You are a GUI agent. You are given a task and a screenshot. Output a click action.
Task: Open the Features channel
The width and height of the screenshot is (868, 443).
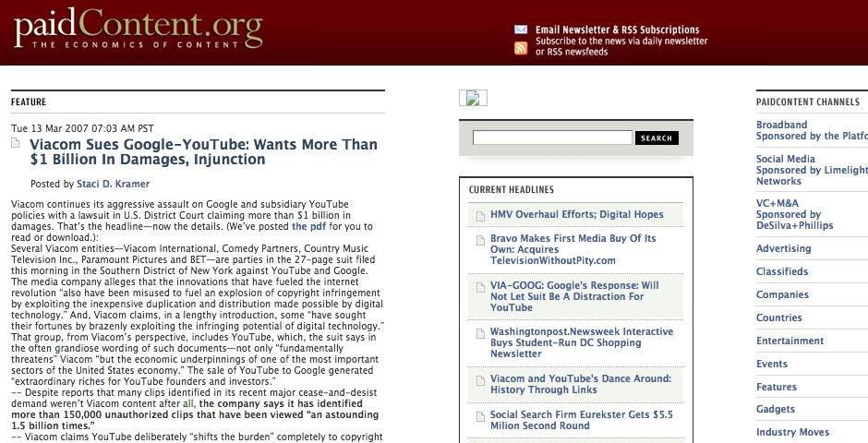coord(777,387)
